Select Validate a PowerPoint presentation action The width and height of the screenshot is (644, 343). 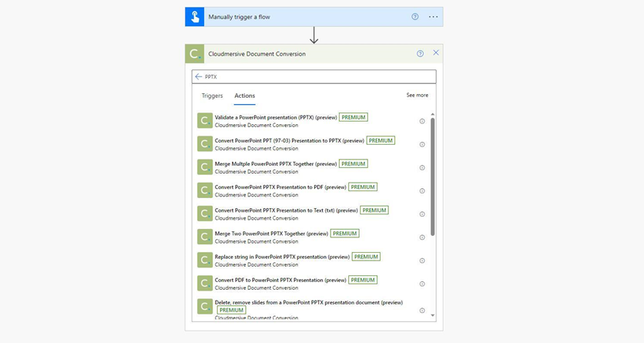276,118
